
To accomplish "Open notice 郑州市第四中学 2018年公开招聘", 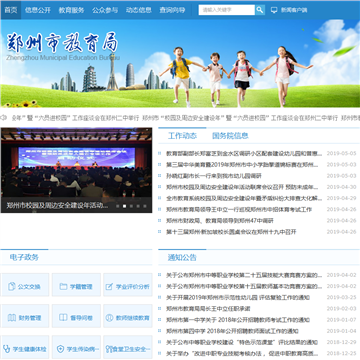I will pyautogui.click(x=232, y=331).
